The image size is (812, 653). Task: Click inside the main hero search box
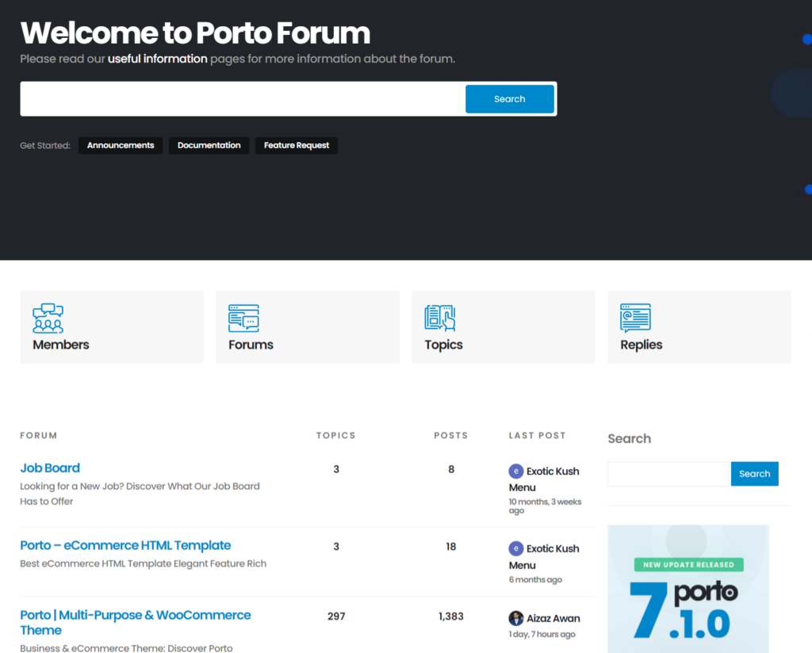(238, 98)
